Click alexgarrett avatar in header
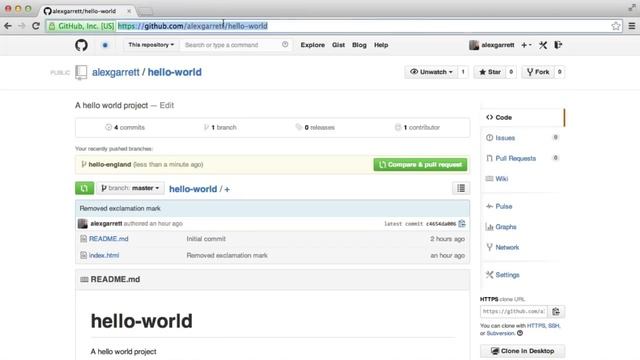Image resolution: width=640 pixels, height=360 pixels. pyautogui.click(x=473, y=45)
